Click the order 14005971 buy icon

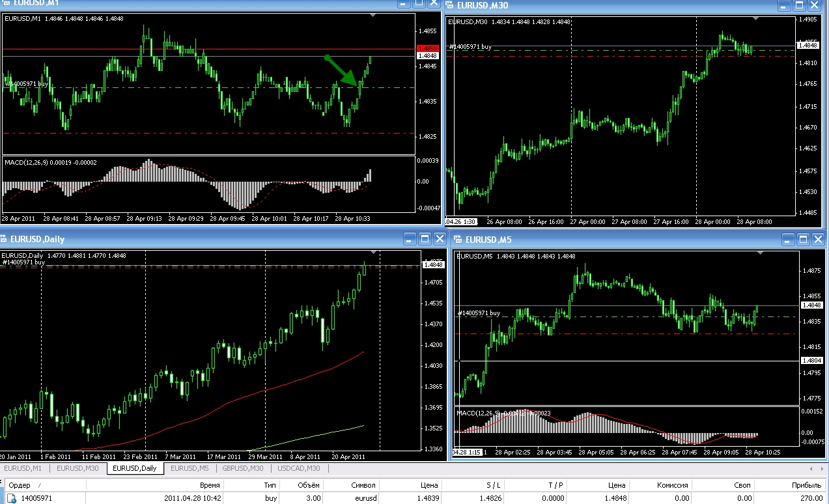[x=11, y=498]
